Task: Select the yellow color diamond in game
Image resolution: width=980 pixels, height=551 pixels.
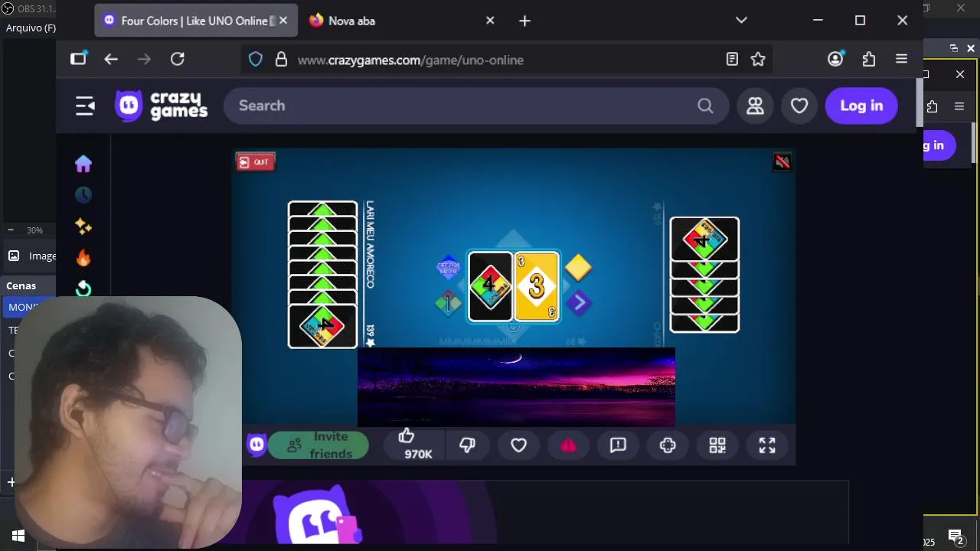Action: 578,267
